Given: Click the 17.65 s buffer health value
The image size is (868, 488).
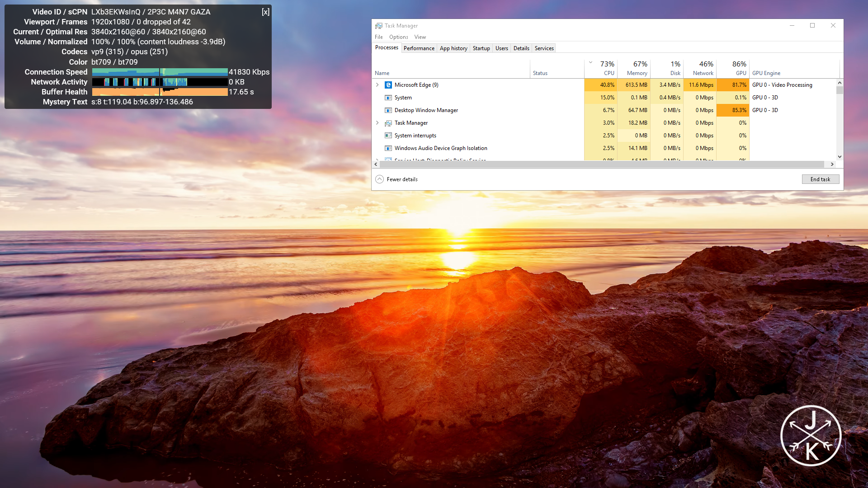Looking at the screenshot, I should pyautogui.click(x=241, y=92).
